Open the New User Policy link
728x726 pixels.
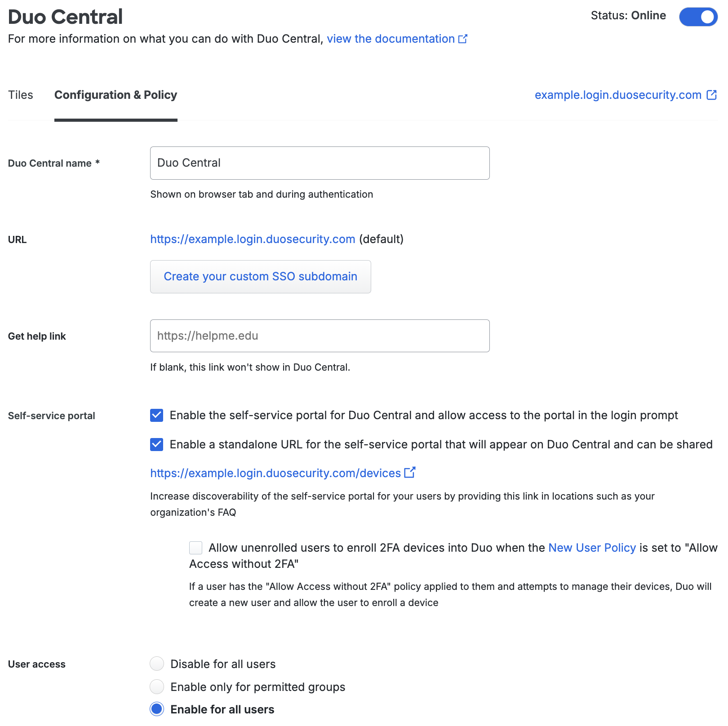pyautogui.click(x=592, y=548)
